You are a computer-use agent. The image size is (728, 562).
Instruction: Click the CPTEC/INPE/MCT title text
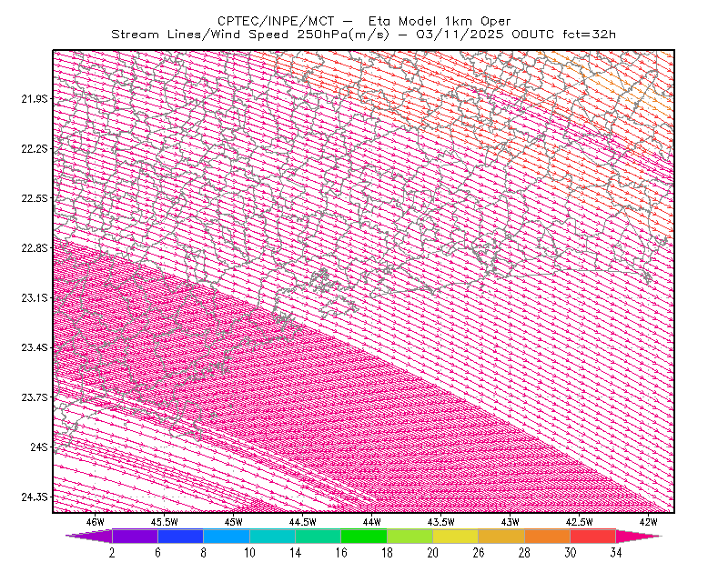pyautogui.click(x=276, y=21)
